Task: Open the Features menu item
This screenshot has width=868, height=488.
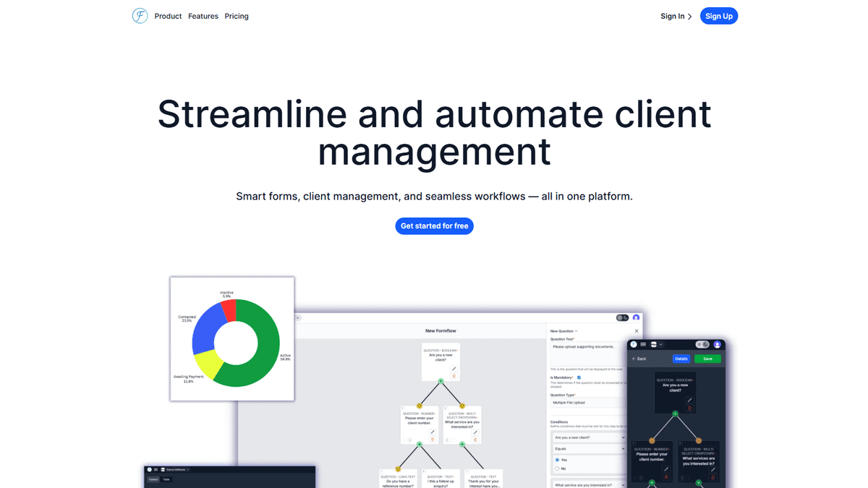Action: tap(203, 16)
